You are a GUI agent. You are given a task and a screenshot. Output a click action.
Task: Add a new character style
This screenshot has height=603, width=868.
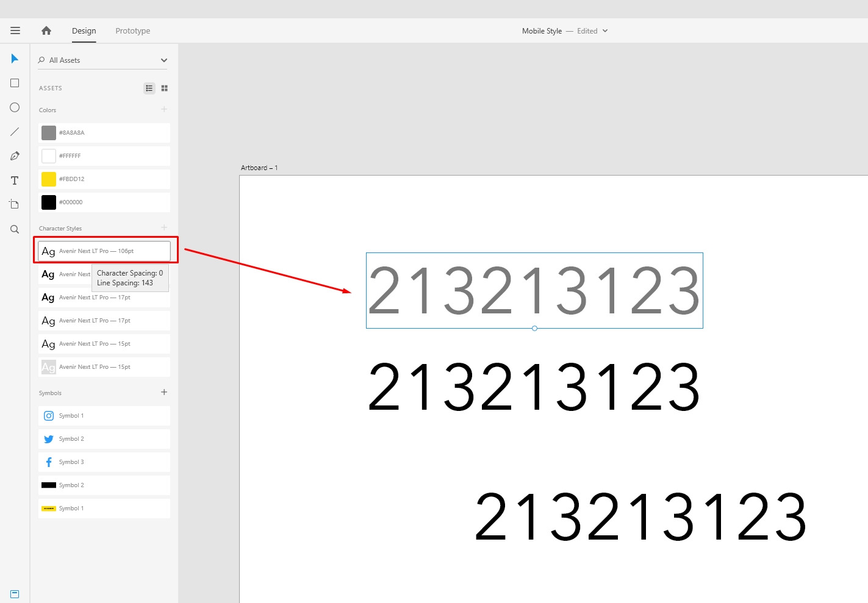(164, 227)
